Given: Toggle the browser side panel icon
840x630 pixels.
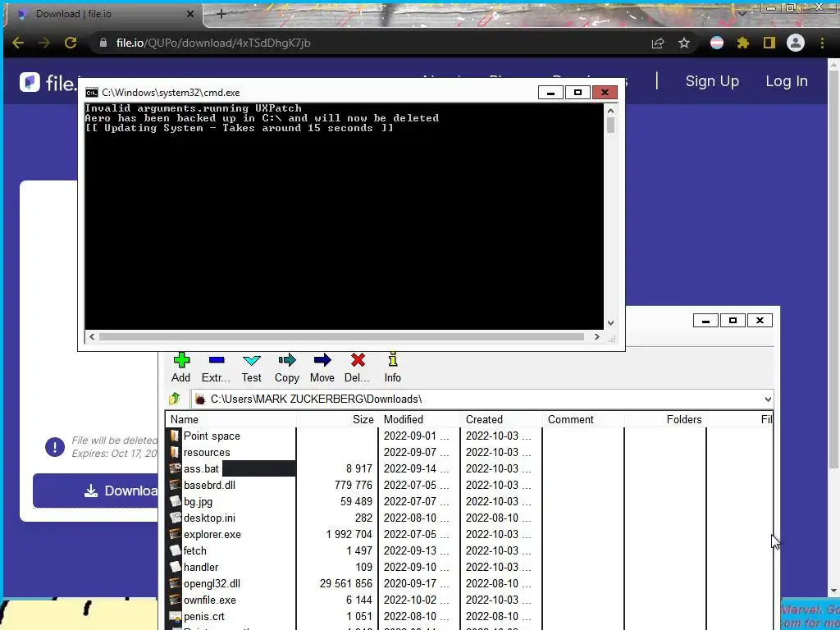Looking at the screenshot, I should [769, 43].
